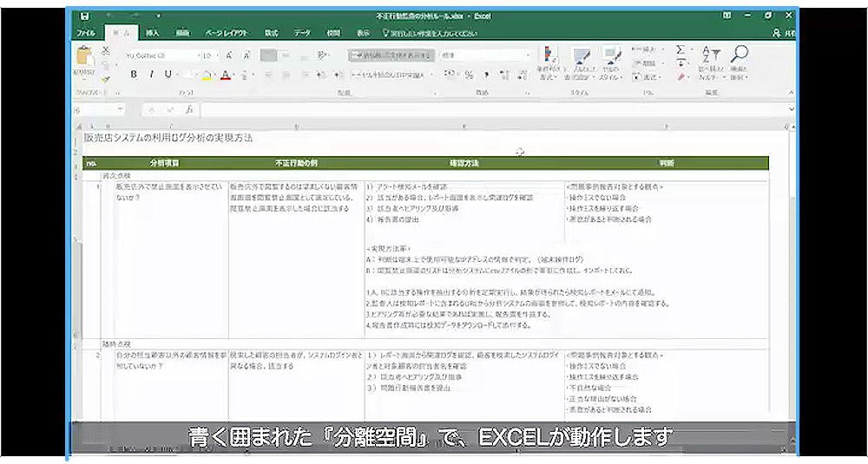Switch to the 挿入 tab

click(152, 33)
